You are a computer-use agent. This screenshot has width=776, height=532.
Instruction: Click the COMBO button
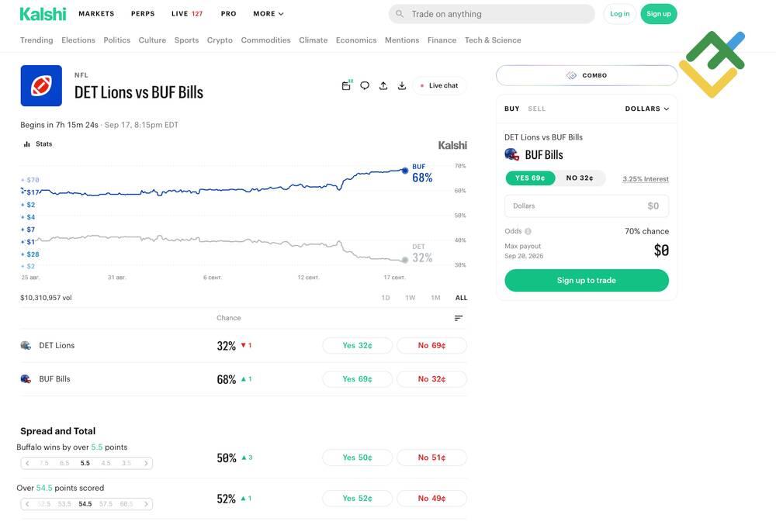click(587, 75)
